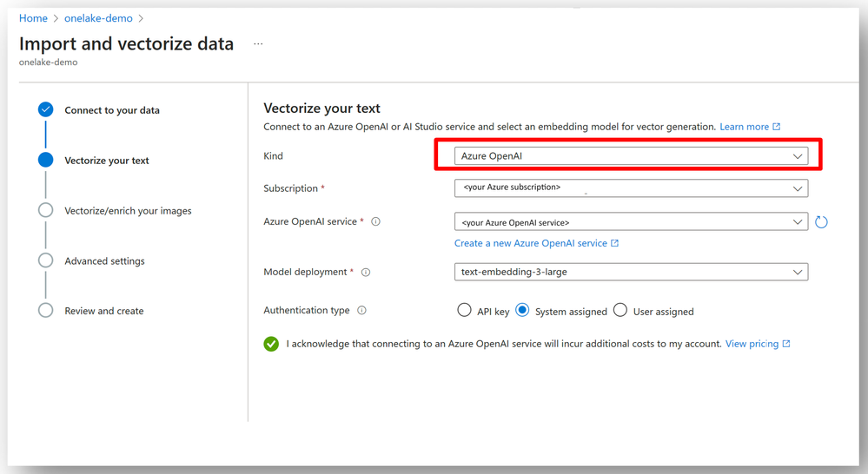The image size is (868, 474).
Task: Click external link icon after Create a new Azure OpenAI service
Action: pos(614,243)
